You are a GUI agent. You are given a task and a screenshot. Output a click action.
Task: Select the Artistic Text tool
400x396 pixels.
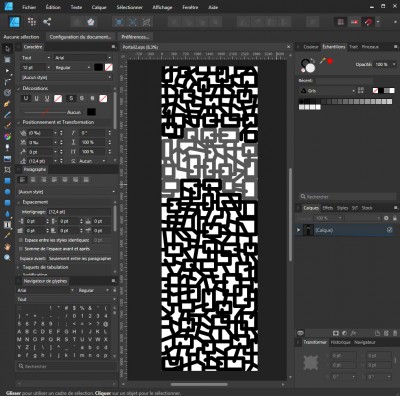[7, 225]
